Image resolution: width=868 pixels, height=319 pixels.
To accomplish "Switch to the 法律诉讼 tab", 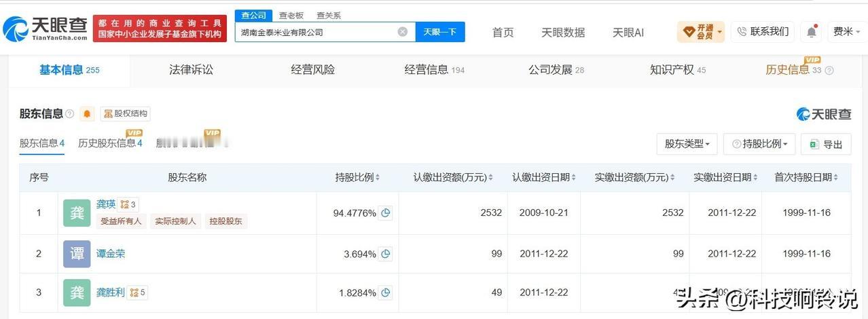I will pos(191,70).
